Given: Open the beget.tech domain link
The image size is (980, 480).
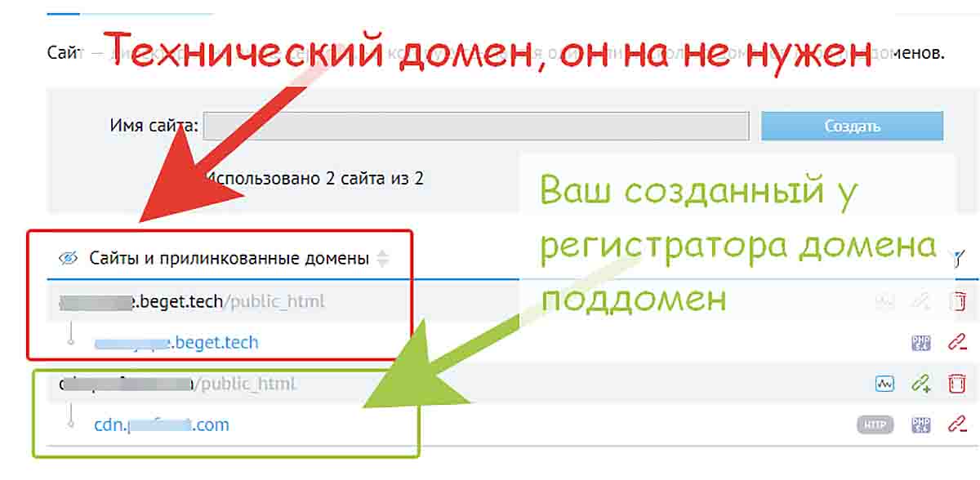Looking at the screenshot, I should (x=176, y=343).
